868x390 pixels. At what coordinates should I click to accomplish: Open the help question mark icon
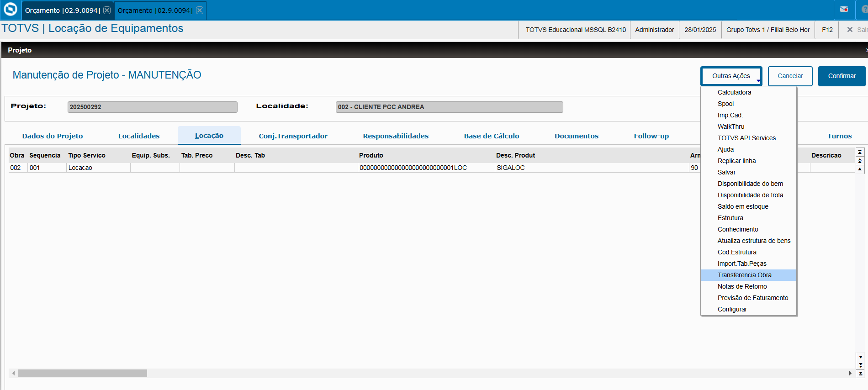[x=864, y=10]
